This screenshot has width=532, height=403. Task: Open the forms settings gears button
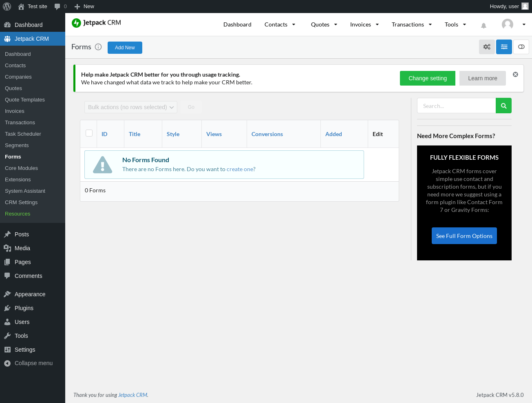[x=487, y=47]
